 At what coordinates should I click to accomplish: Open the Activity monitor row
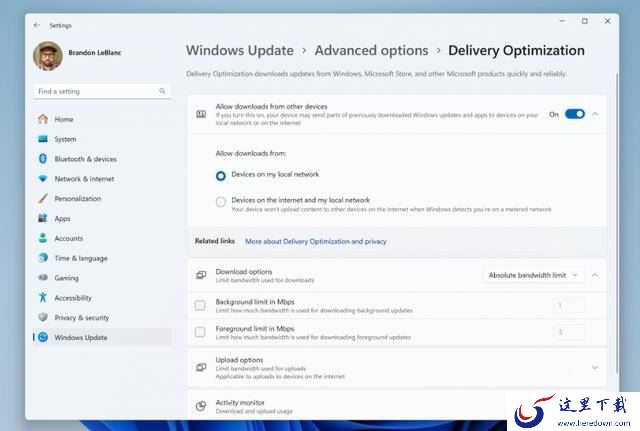pyautogui.click(x=397, y=406)
